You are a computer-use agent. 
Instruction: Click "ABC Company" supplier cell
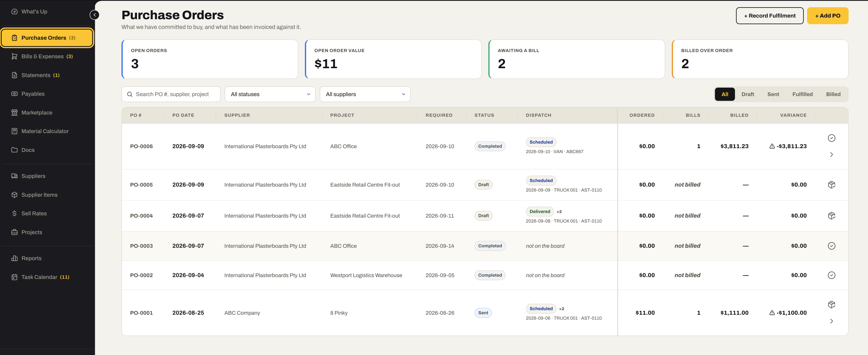[x=242, y=313]
